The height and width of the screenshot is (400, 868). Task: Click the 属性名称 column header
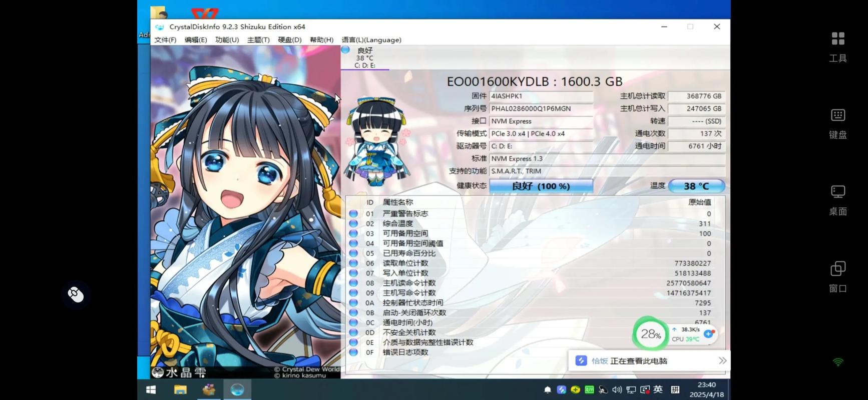398,202
